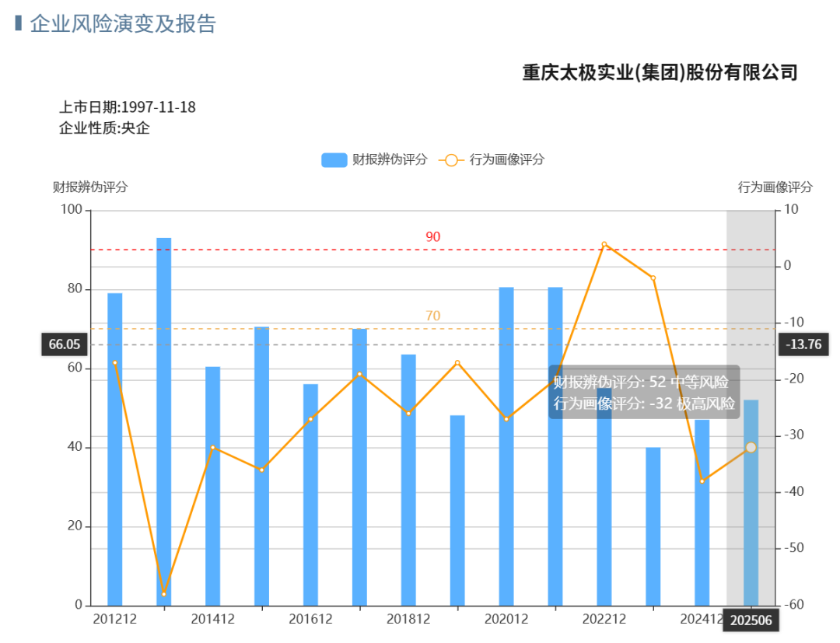This screenshot has width=840, height=643.
Task: Select the blue bar between 202012 and 202212
Action: (555, 446)
